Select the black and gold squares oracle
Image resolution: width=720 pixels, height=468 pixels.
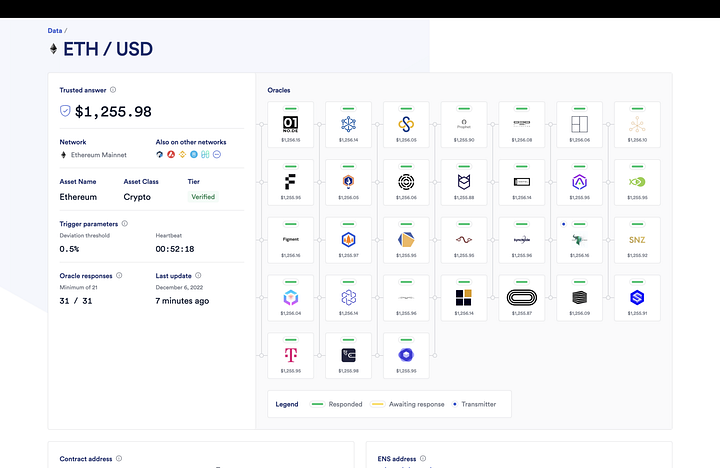click(464, 298)
